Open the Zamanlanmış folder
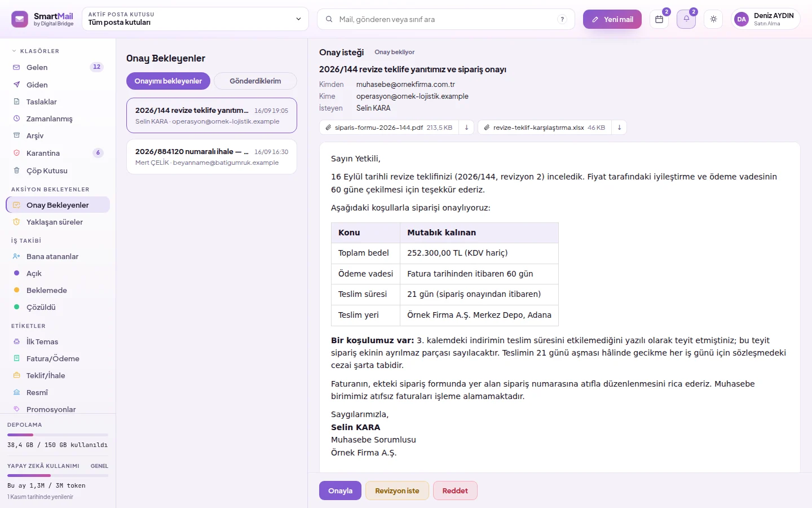Viewport: 812px width, 508px height. (58, 119)
